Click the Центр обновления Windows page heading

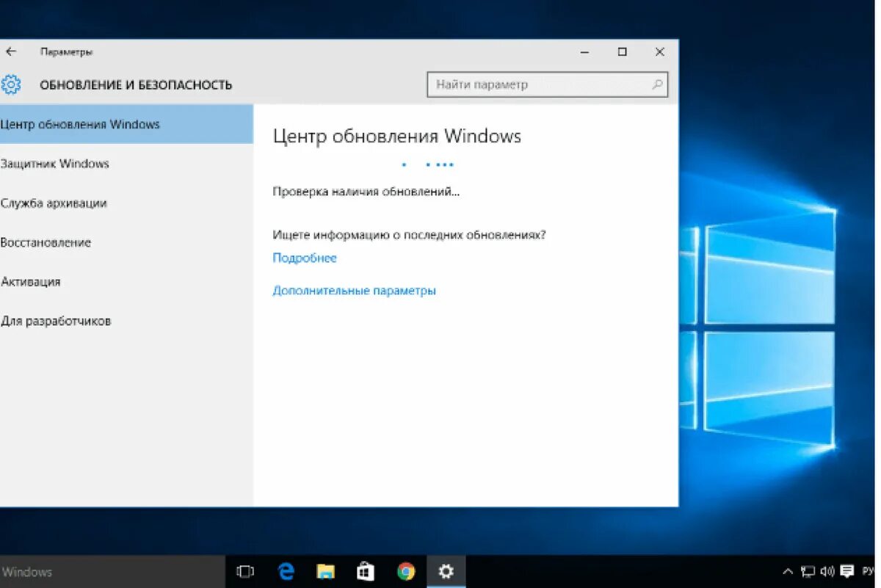pyautogui.click(x=397, y=137)
